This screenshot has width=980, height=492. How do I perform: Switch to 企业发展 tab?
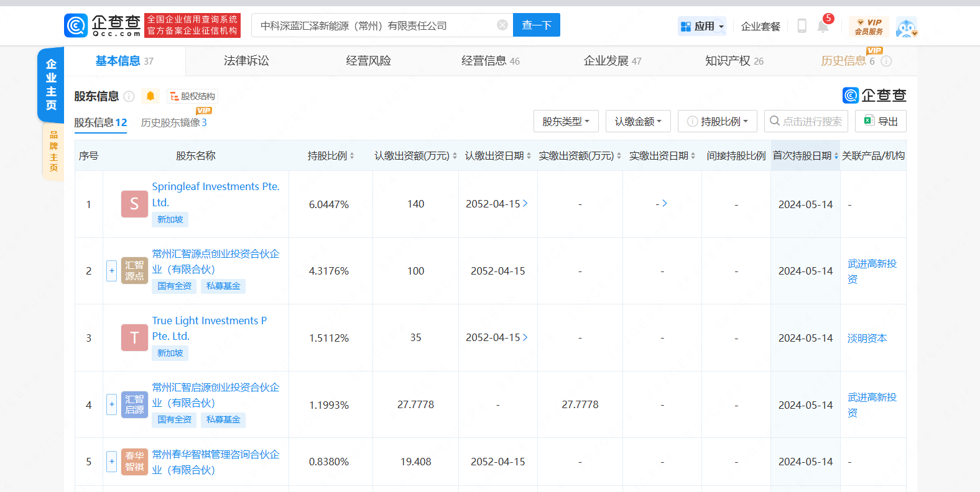tap(612, 61)
